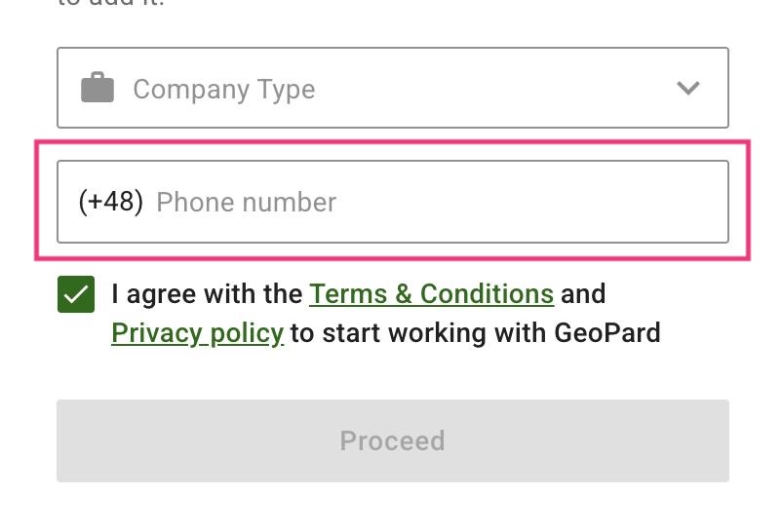This screenshot has width=782, height=532.
Task: Toggle the green agreement checkbox
Action: (76, 294)
